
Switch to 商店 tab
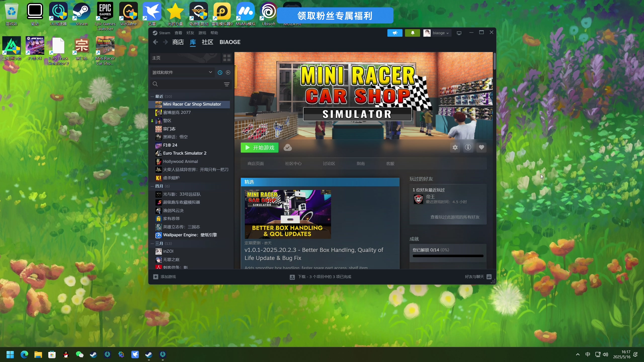(178, 42)
